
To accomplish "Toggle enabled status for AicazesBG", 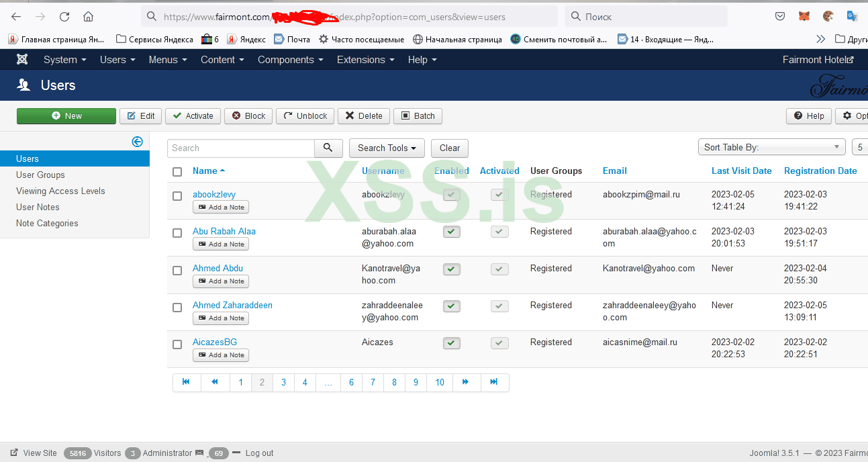I will [x=452, y=343].
